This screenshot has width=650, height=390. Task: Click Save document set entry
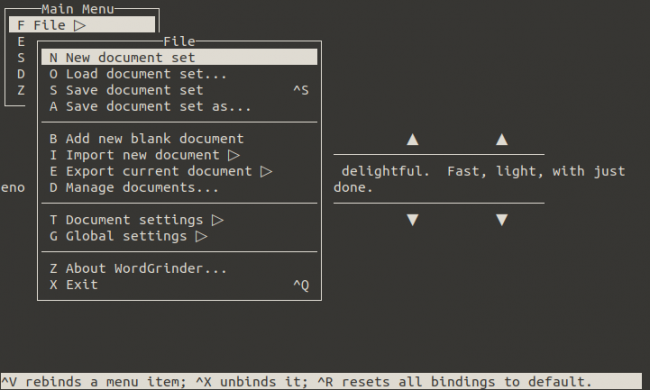tap(179, 90)
